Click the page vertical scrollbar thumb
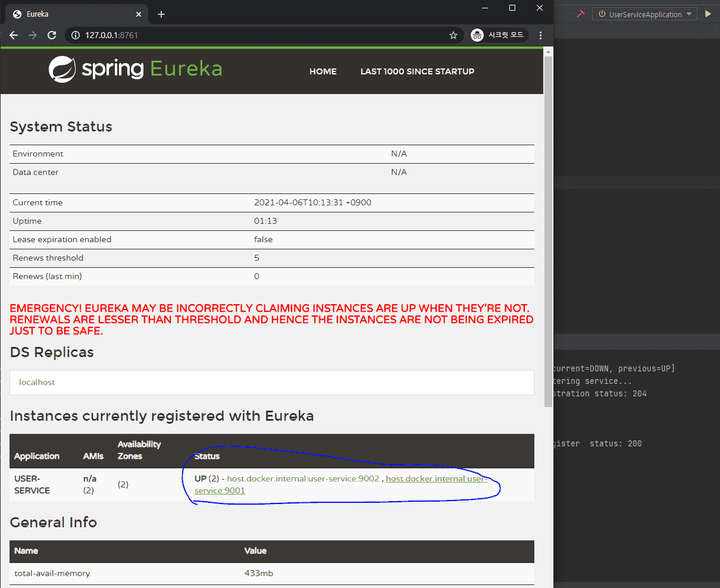Screen dimensions: 720x588 (548, 232)
